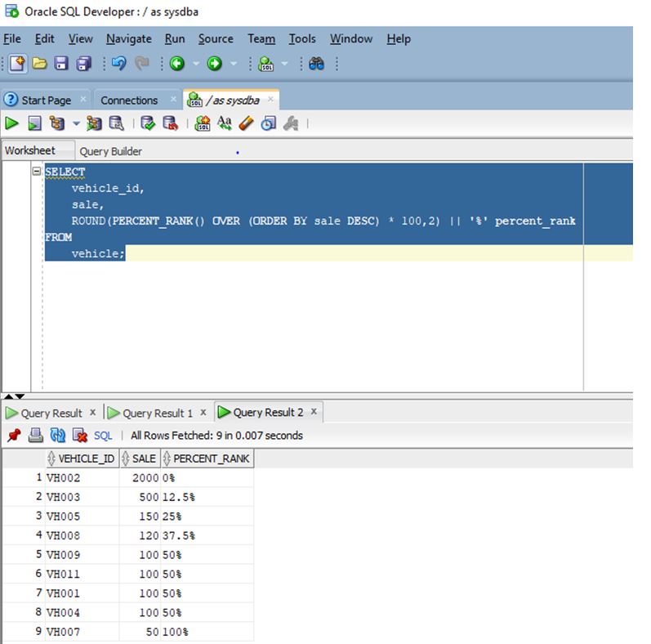
Task: Open the Back arrow dropdown
Action: pos(196,64)
